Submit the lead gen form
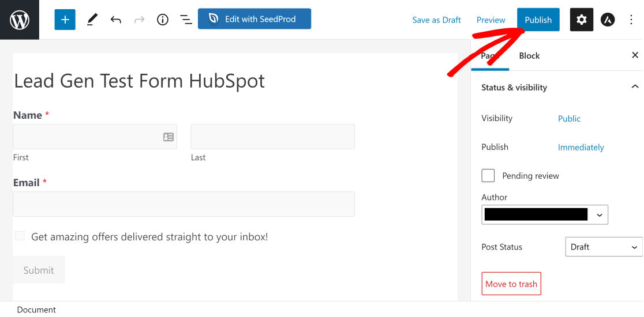The width and height of the screenshot is (644, 317). (39, 270)
